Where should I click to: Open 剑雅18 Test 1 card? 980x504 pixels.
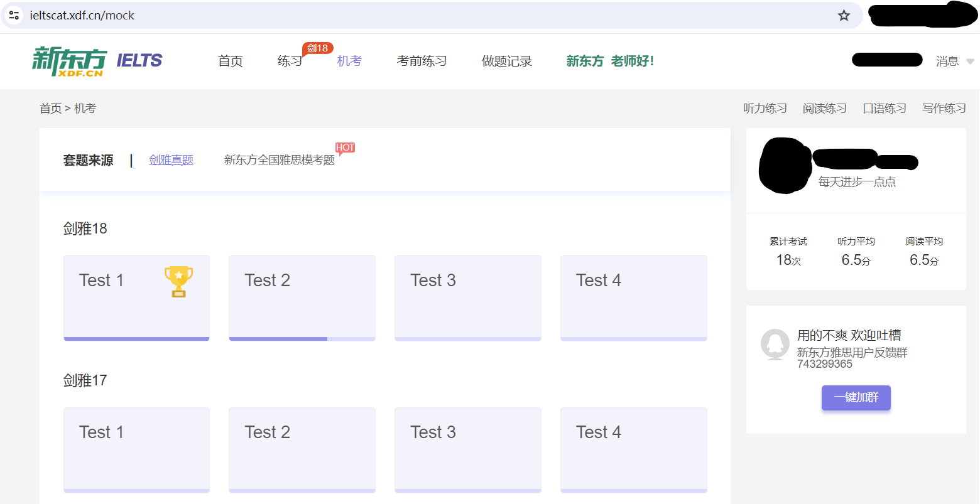(136, 298)
